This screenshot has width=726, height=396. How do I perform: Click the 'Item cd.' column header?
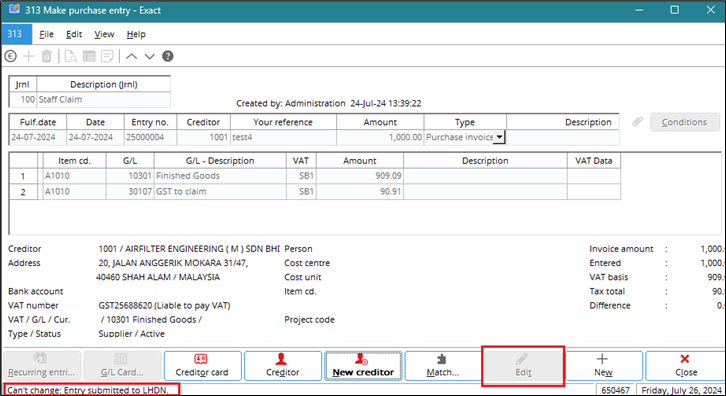[75, 161]
